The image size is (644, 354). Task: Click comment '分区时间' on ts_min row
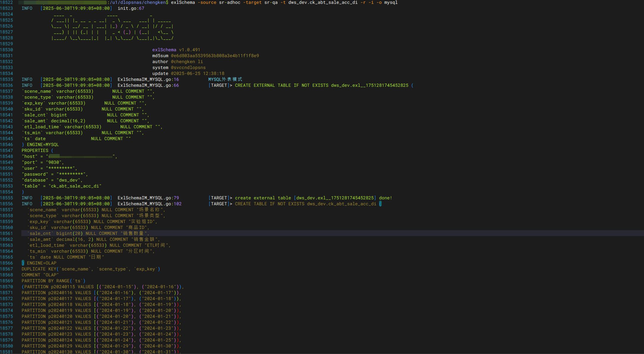pyautogui.click(x=139, y=251)
